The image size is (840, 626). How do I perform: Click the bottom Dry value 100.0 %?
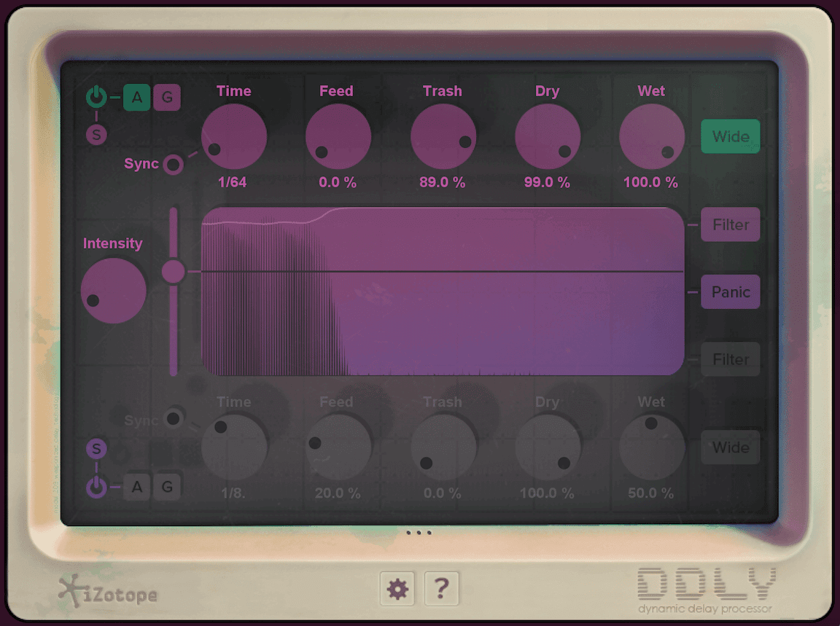(x=547, y=493)
